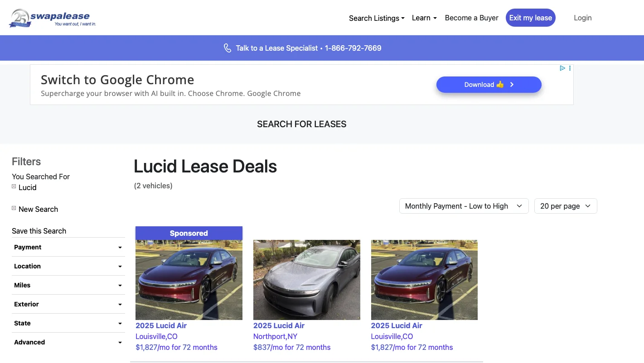Click the $837/mo for 72 months price
The height and width of the screenshot is (363, 644).
pos(292,347)
